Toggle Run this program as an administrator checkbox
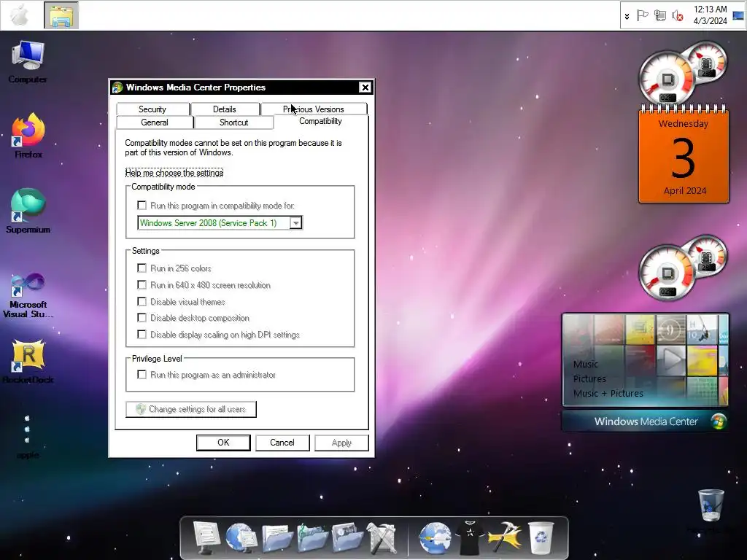 (142, 375)
